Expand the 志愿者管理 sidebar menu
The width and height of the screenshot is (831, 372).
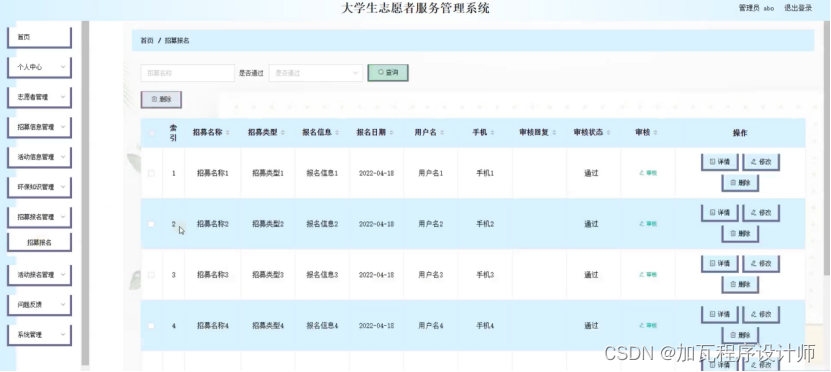(39, 98)
